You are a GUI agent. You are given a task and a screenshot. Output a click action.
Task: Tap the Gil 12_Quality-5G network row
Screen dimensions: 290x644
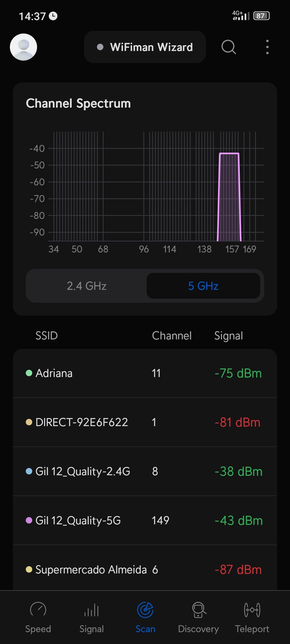(145, 521)
